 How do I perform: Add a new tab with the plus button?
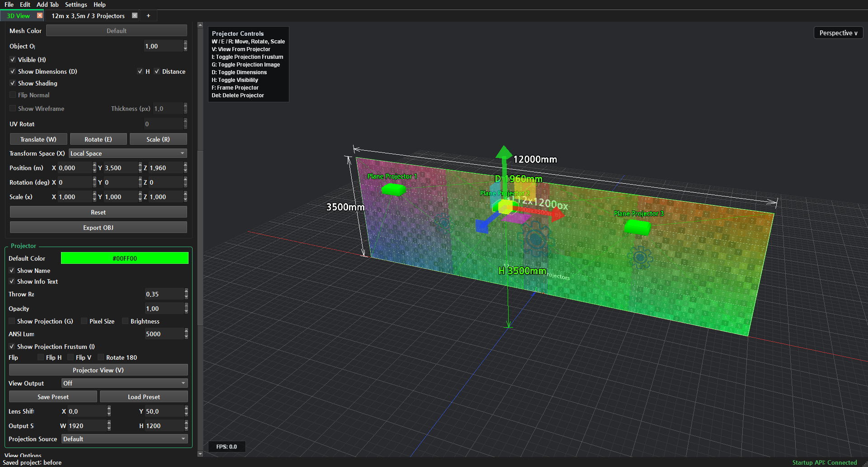point(148,15)
